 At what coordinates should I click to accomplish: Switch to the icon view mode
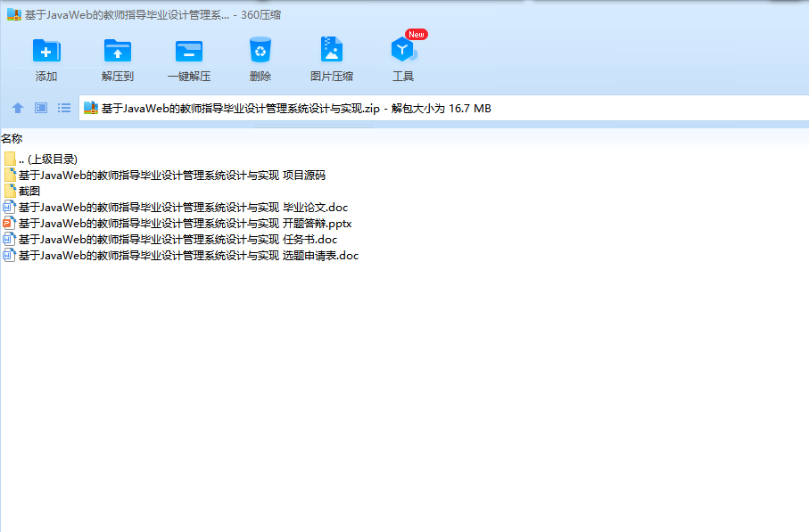[x=41, y=108]
